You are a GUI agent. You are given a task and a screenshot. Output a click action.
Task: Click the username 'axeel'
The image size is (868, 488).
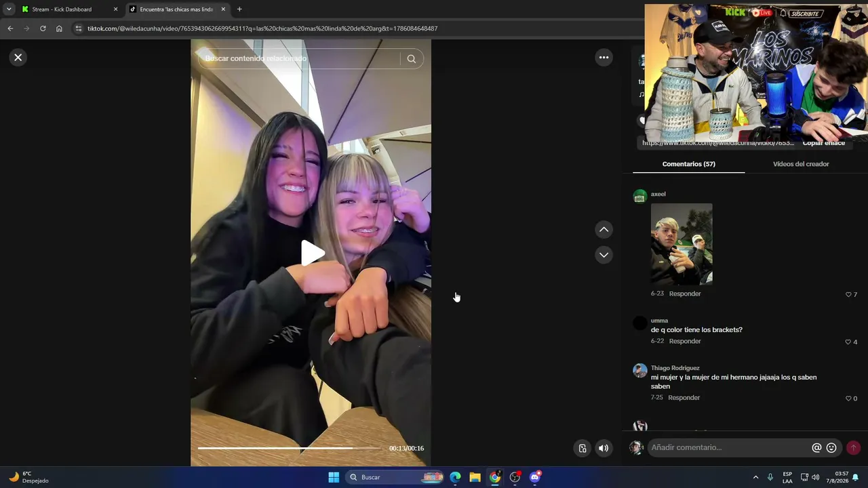click(658, 194)
